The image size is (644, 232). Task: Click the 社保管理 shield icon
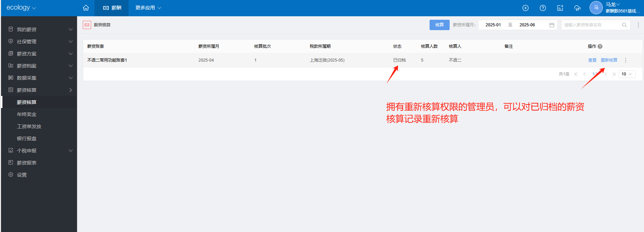11,41
